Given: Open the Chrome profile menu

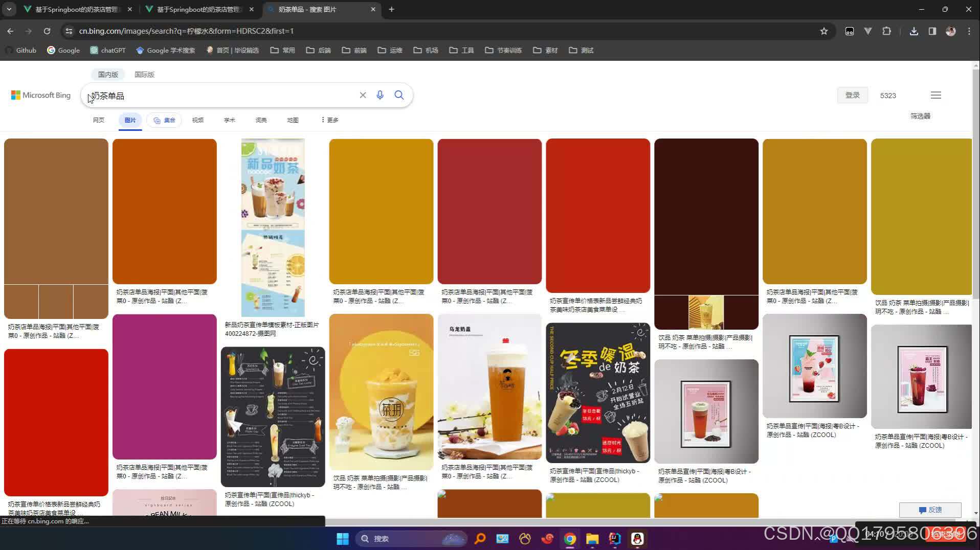Looking at the screenshot, I should (950, 31).
